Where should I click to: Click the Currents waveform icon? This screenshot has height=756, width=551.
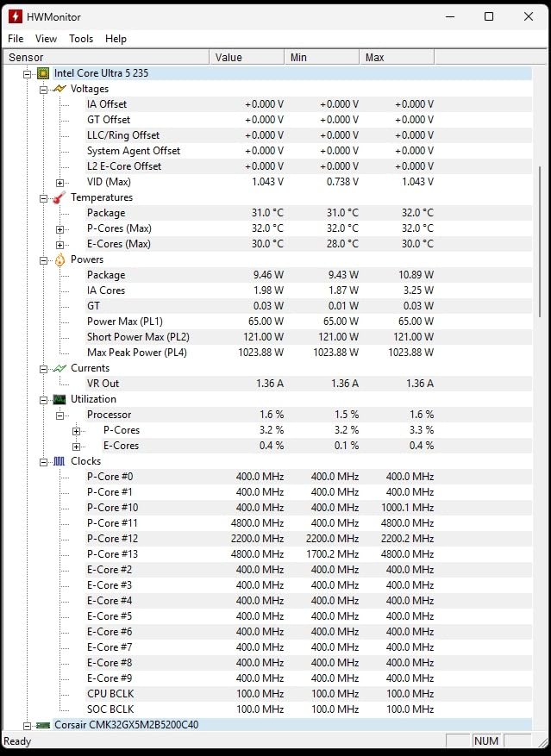coord(59,368)
